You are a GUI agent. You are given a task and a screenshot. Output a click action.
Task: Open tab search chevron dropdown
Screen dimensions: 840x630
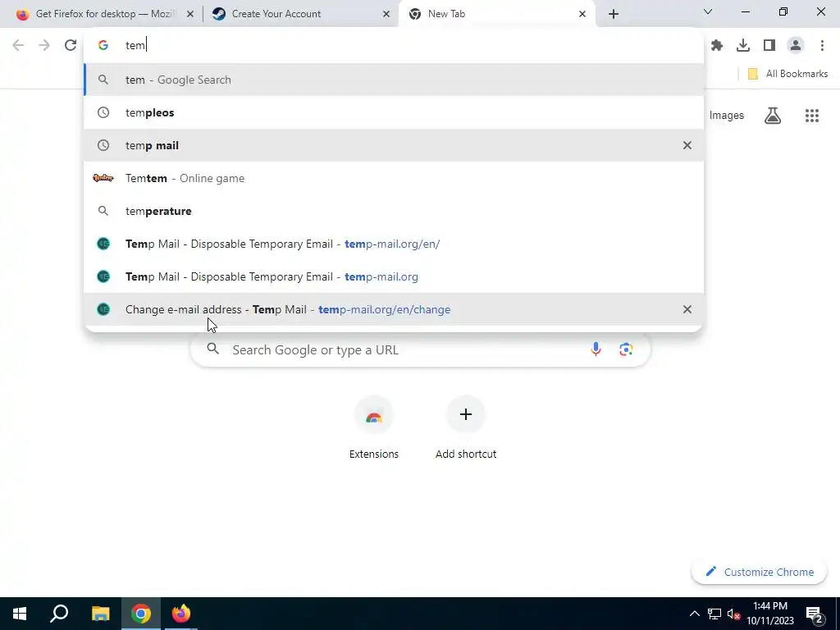[707, 11]
